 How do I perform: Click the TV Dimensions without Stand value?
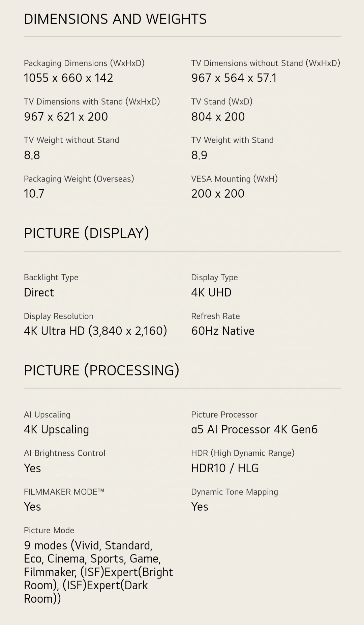click(x=234, y=78)
